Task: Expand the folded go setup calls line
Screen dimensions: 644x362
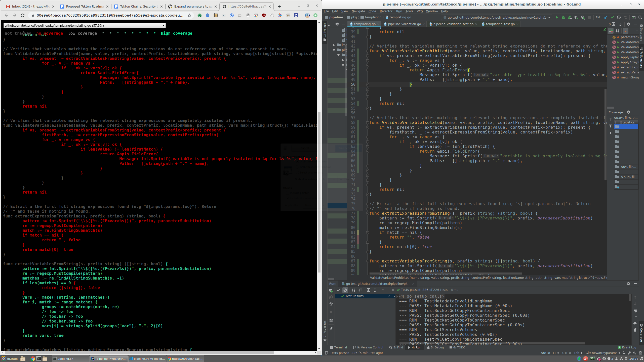Action: [397, 296]
